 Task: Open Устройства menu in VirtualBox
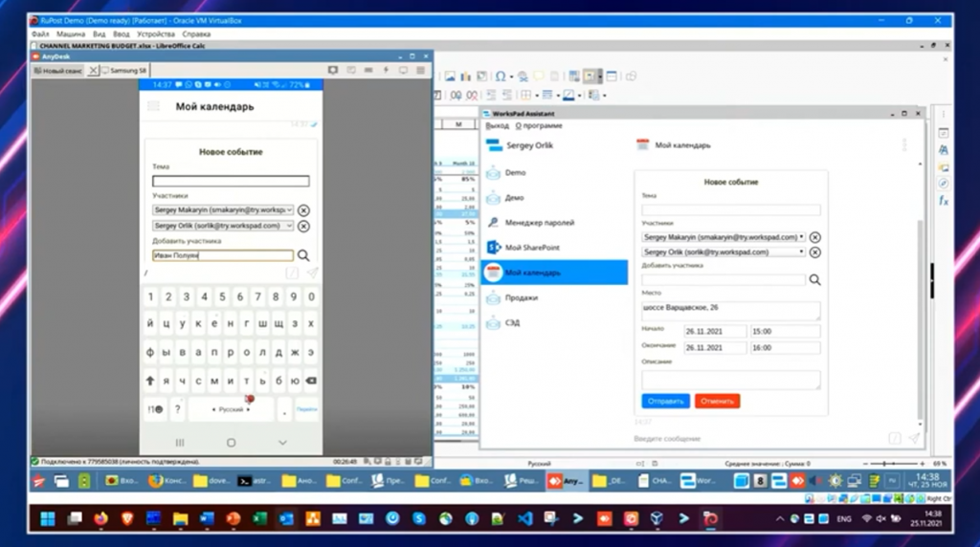156,33
